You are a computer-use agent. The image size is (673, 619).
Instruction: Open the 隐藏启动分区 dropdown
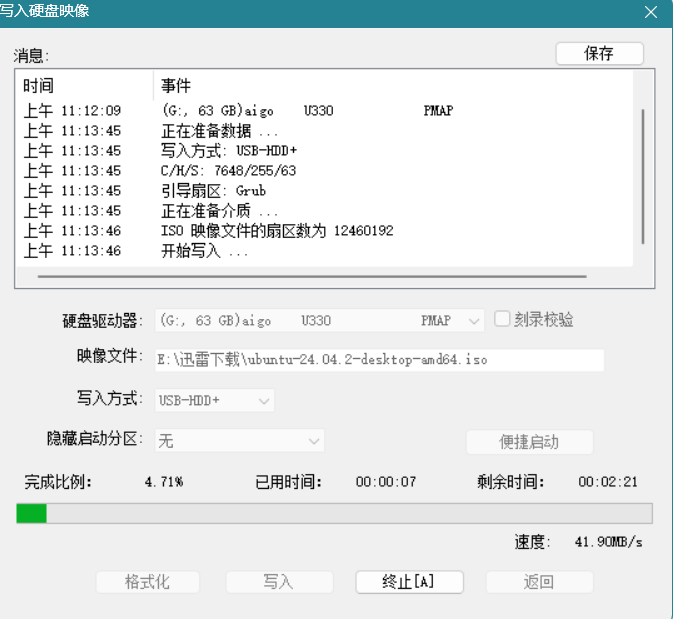click(x=239, y=440)
